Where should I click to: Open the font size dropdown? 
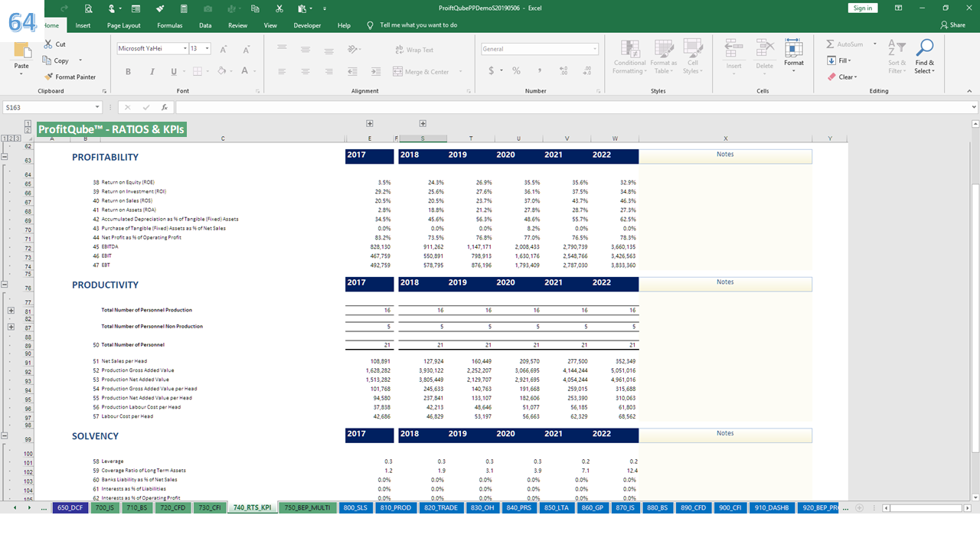207,48
